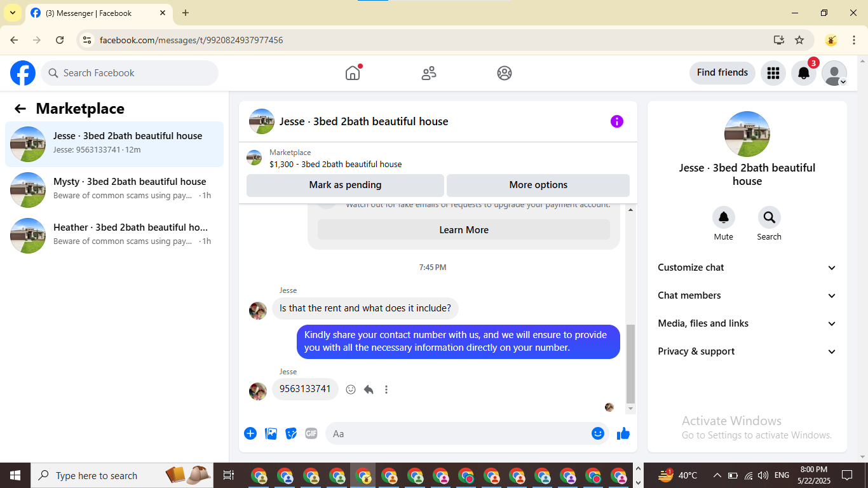Expand Media, files and links section
This screenshot has width=868, height=488.
tap(747, 323)
